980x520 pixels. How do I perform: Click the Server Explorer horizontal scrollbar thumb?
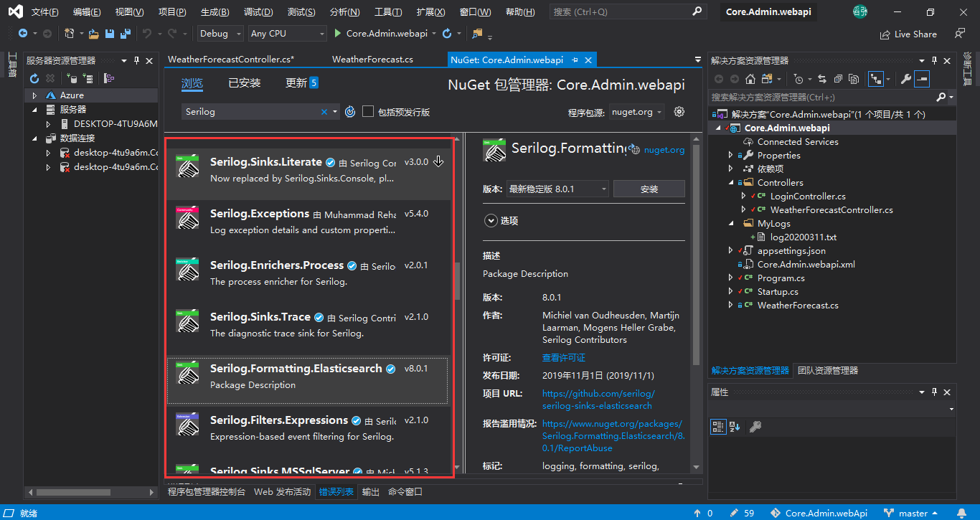click(x=73, y=492)
